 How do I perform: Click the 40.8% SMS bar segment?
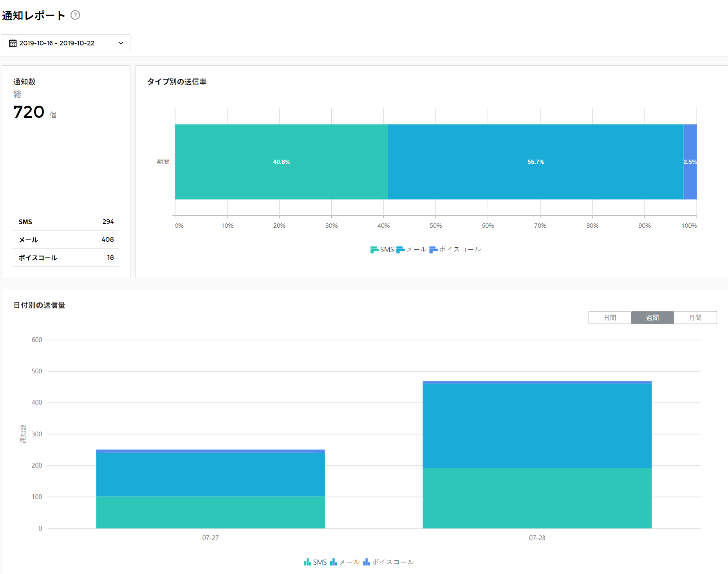(x=281, y=162)
